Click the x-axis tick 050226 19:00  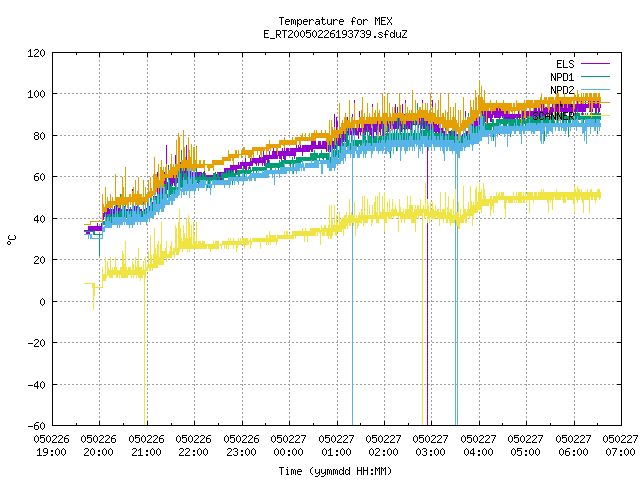(51, 446)
